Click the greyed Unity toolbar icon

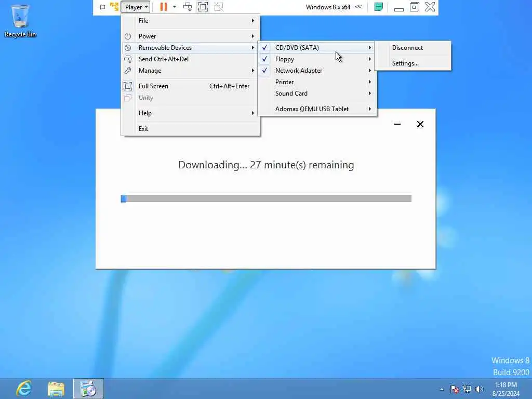[x=219, y=7]
